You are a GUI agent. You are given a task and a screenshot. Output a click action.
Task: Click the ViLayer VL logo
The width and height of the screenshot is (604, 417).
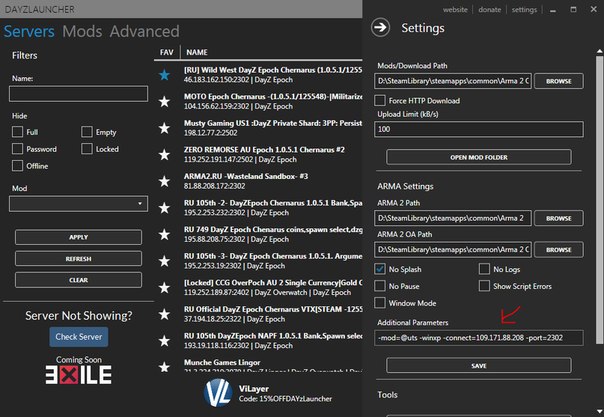point(218,393)
